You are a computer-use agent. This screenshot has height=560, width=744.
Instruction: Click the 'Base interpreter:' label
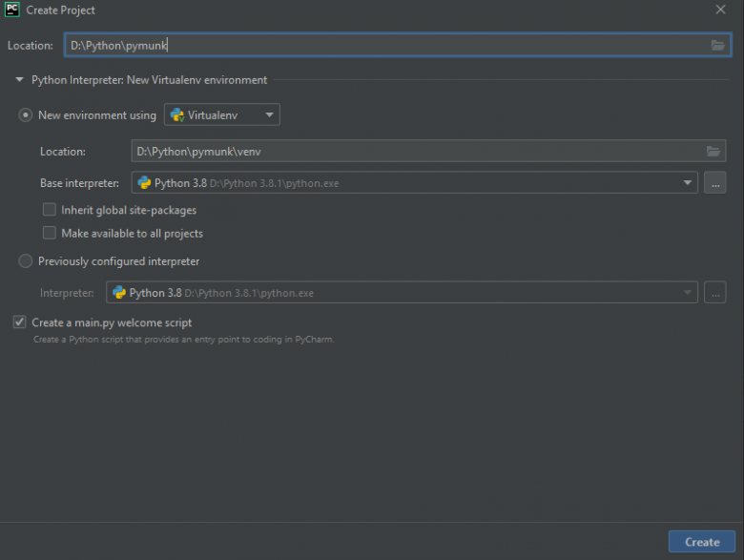79,183
